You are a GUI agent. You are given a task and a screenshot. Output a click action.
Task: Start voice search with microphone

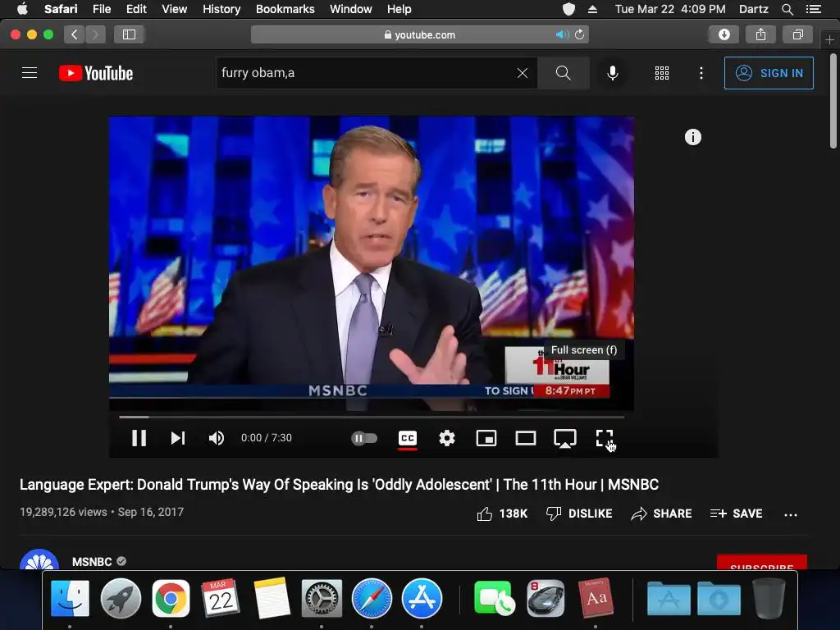click(612, 73)
